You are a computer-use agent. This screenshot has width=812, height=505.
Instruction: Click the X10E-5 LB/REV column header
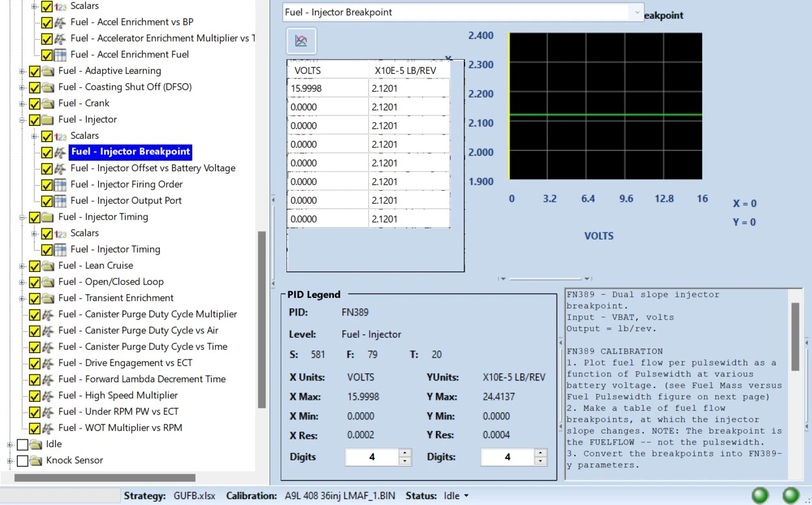[x=409, y=70]
